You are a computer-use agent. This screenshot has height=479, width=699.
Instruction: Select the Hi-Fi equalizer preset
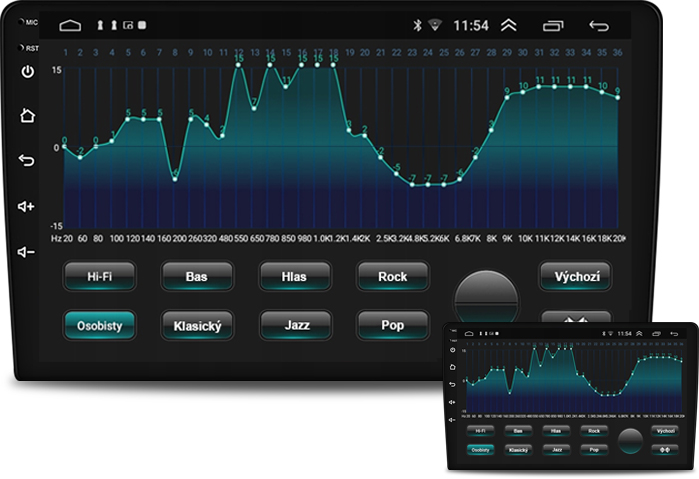tap(100, 276)
